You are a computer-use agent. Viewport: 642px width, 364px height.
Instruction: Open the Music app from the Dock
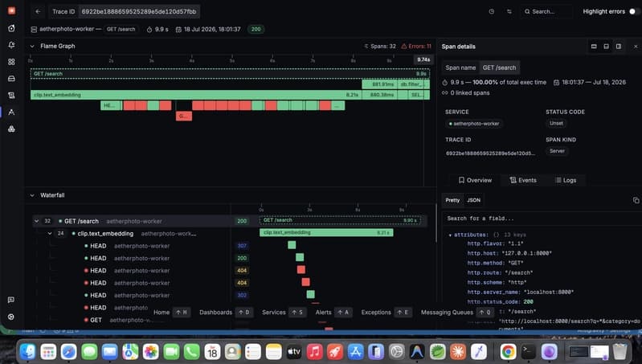tap(314, 351)
